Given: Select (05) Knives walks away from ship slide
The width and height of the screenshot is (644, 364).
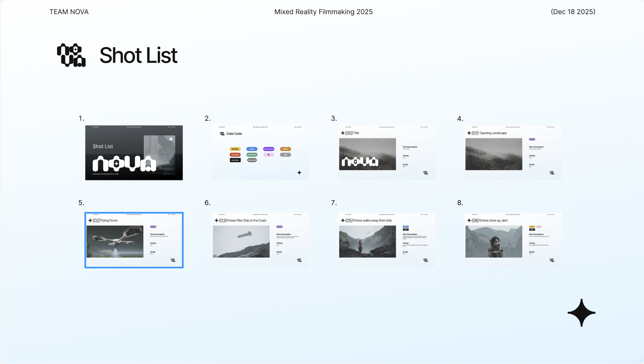Looking at the screenshot, I should pos(386,240).
